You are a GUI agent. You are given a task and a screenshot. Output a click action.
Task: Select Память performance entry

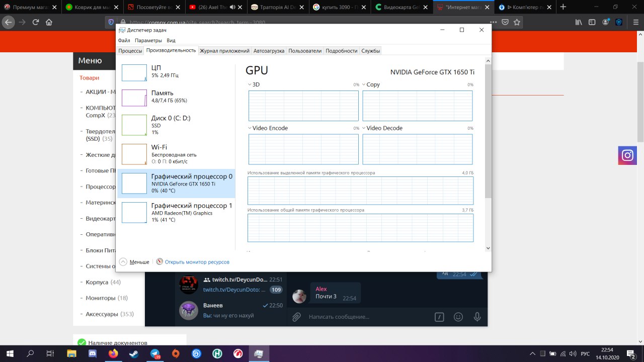point(176,97)
